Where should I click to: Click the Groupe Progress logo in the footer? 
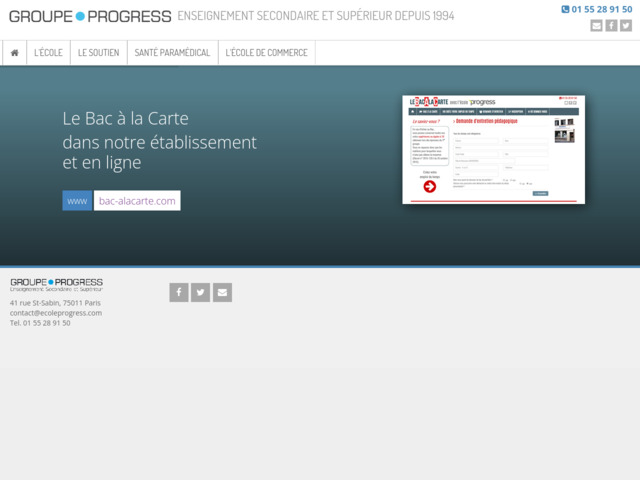coord(56,285)
